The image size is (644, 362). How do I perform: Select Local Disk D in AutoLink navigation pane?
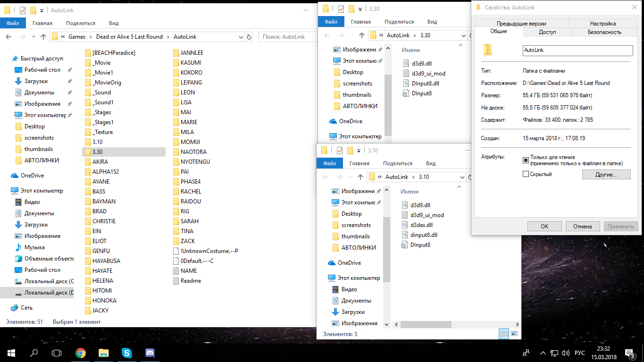(43, 293)
